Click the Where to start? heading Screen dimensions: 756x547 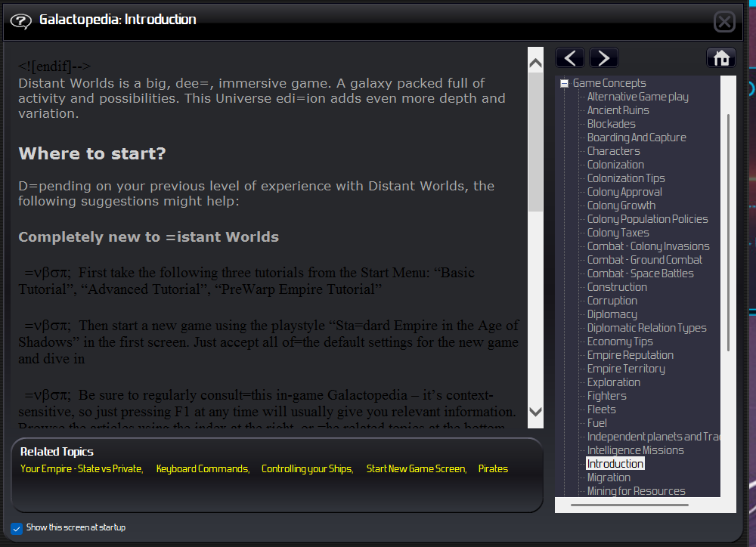coord(92,153)
